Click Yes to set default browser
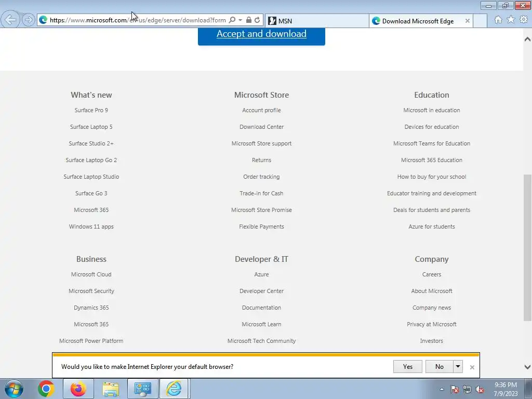Image resolution: width=532 pixels, height=399 pixels. [x=407, y=367]
